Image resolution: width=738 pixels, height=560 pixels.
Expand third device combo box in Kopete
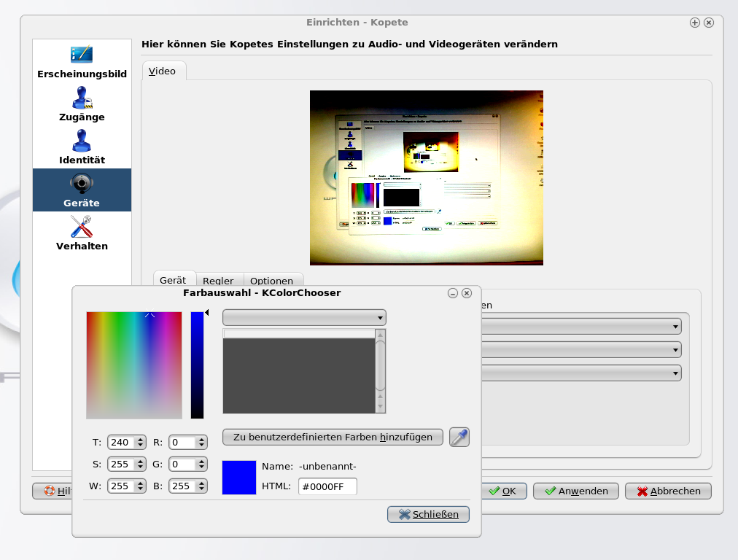click(581, 373)
